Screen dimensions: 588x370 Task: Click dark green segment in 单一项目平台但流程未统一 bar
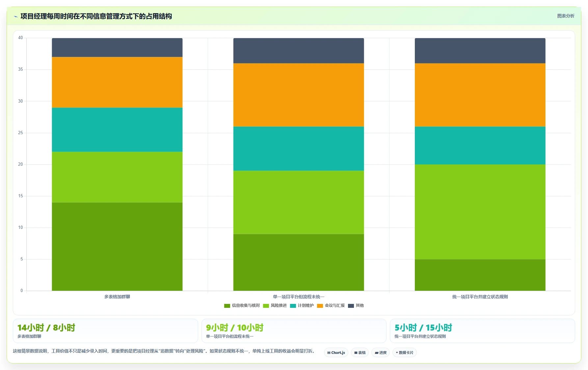299,262
